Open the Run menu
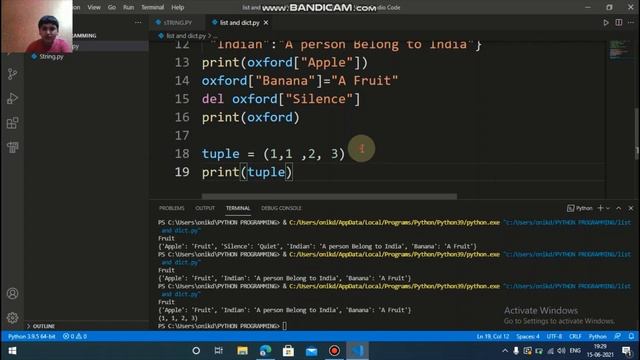 [129, 7]
